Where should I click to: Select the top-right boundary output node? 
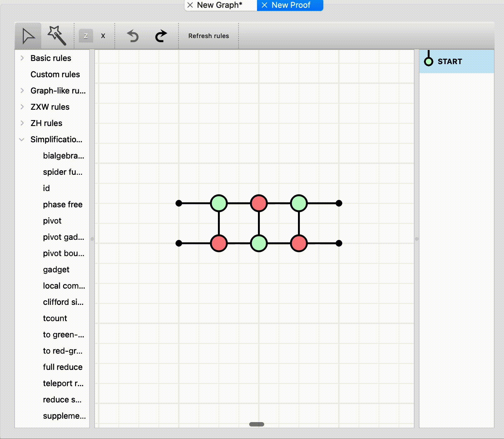[339, 203]
